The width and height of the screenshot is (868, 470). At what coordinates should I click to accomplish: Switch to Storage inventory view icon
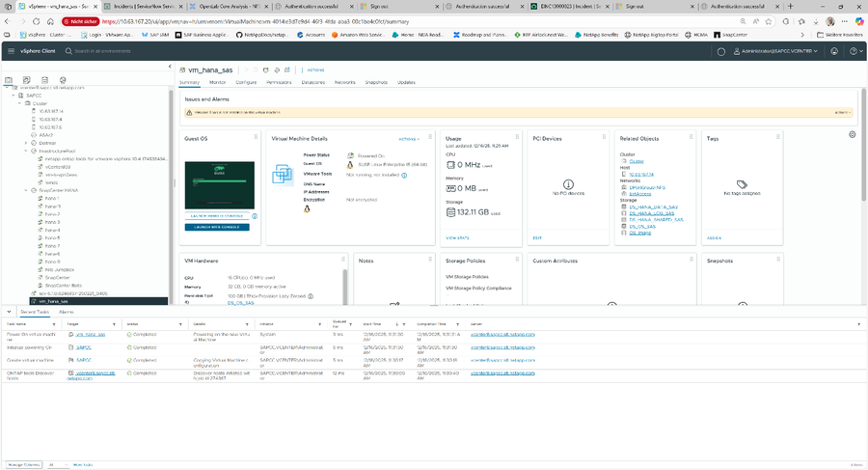pos(44,80)
